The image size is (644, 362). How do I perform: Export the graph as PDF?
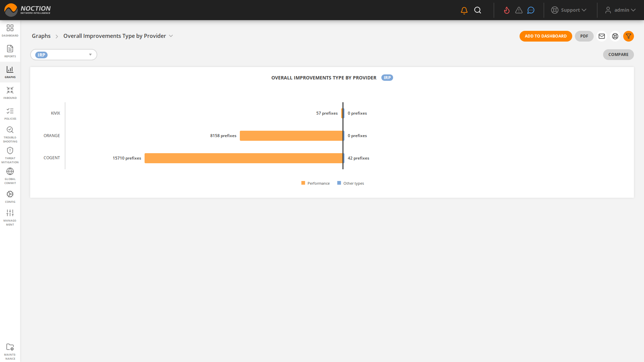click(584, 36)
